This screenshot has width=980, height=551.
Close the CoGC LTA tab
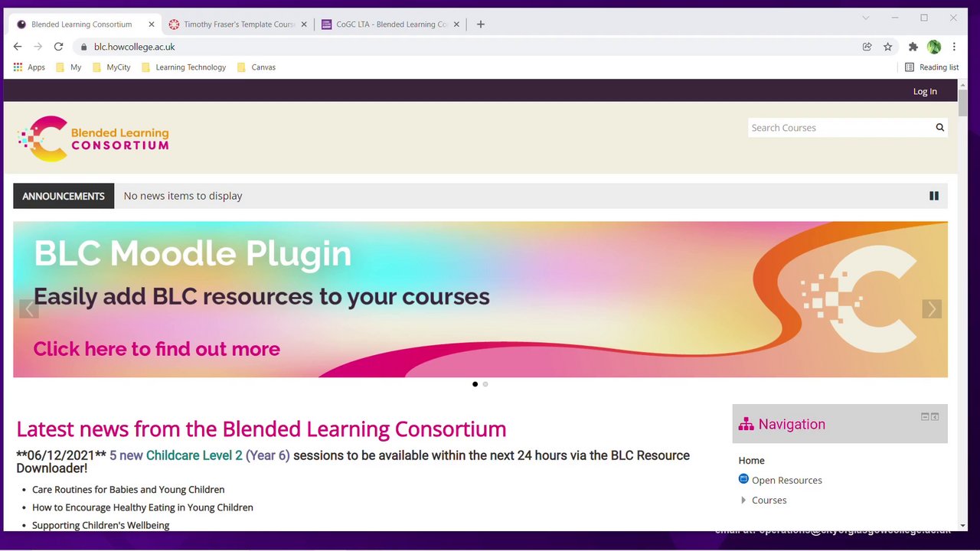(x=457, y=24)
